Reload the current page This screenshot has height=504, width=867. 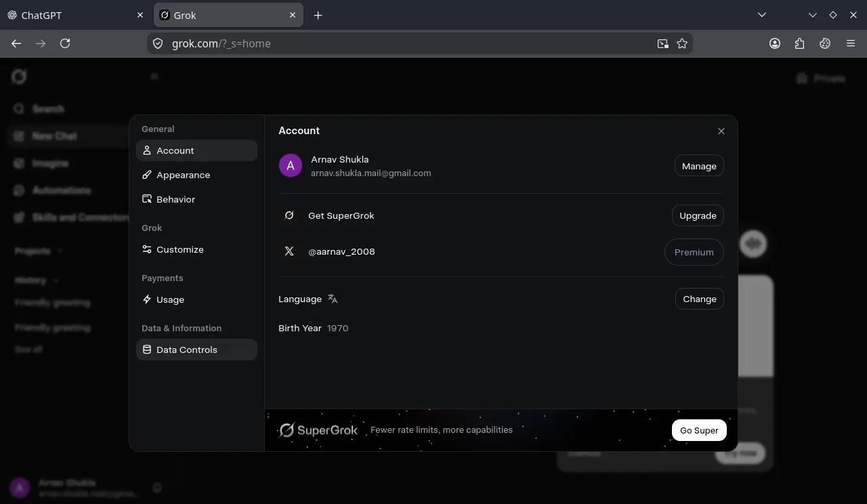coord(65,43)
